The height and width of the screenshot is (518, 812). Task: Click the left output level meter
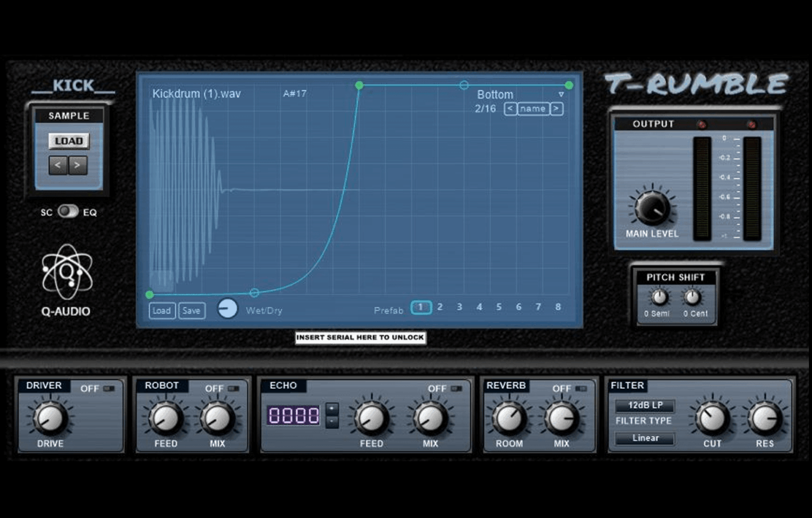(702, 188)
